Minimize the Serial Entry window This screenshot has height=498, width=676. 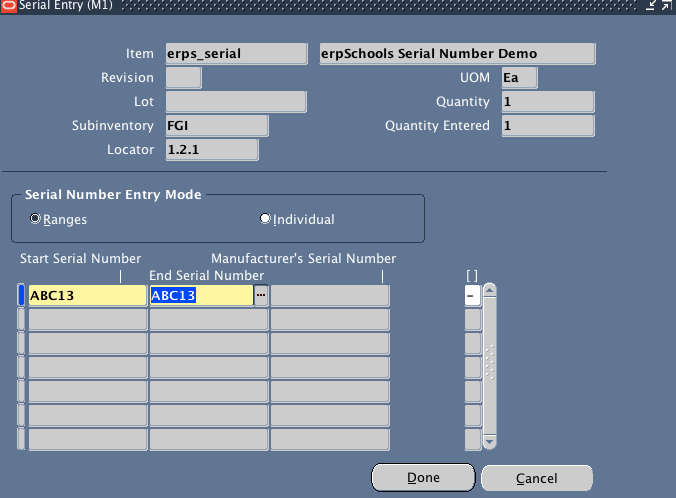point(651,5)
